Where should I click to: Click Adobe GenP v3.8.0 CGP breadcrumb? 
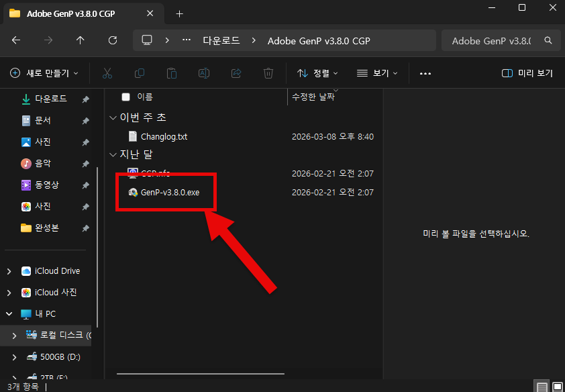[x=319, y=41]
